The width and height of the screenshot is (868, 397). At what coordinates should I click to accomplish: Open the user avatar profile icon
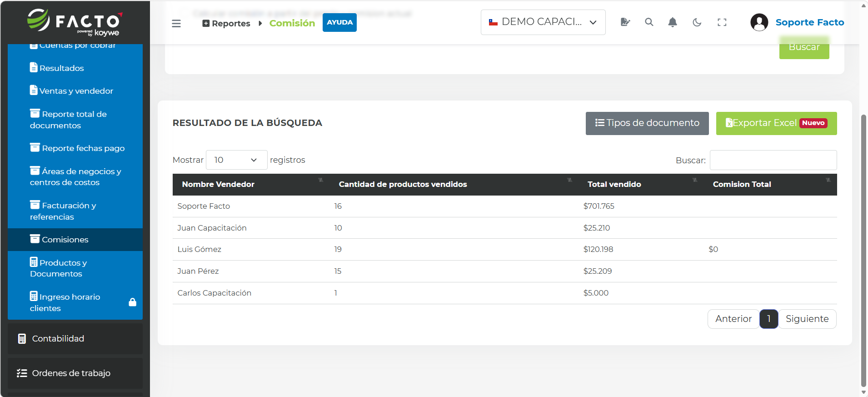coord(759,22)
